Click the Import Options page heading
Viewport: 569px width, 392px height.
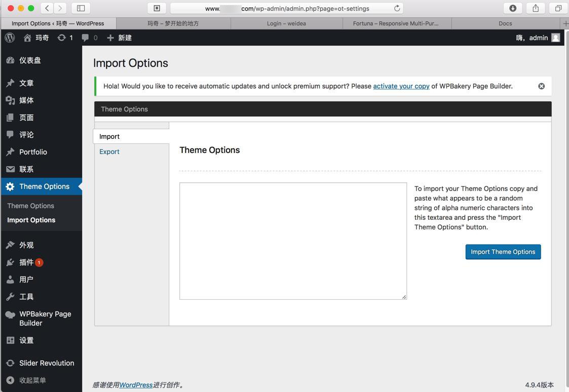pos(131,63)
